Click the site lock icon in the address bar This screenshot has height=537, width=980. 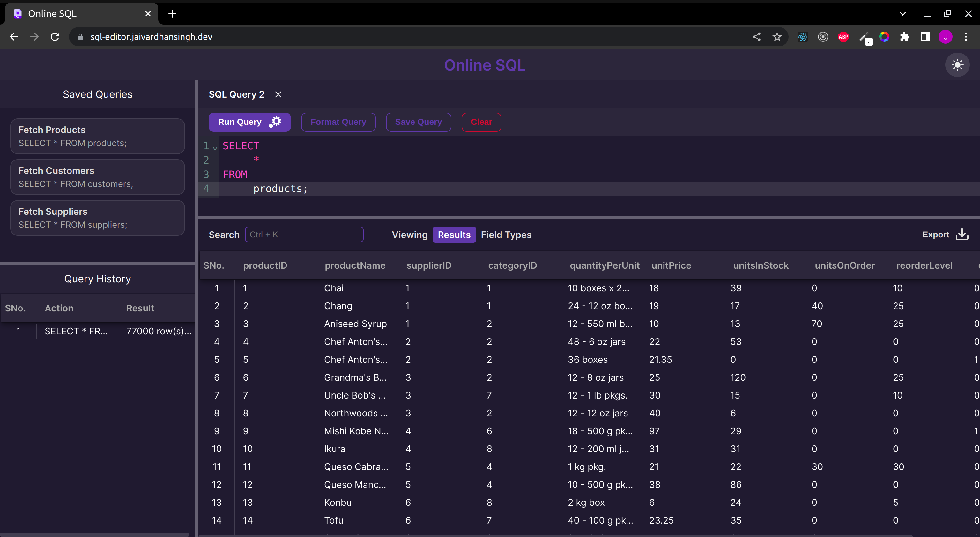point(80,37)
